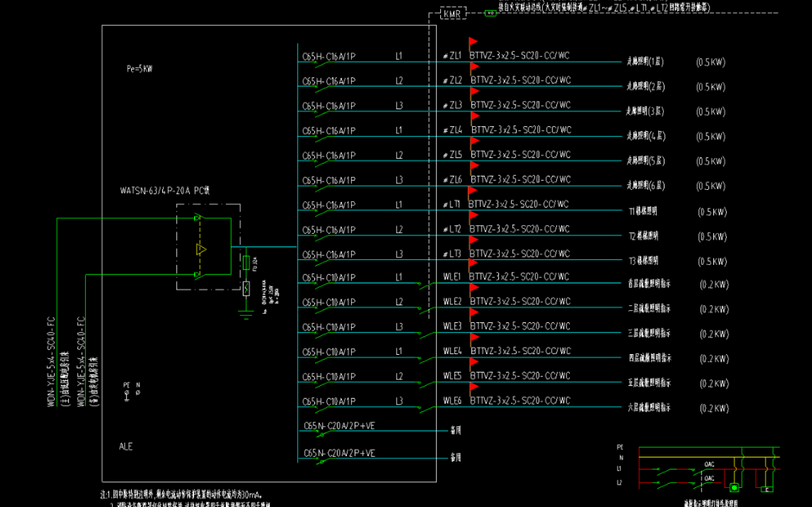Select the C65H-C16A/1P breaker text on #LT2 row
This screenshot has width=812, height=507.
click(329, 230)
